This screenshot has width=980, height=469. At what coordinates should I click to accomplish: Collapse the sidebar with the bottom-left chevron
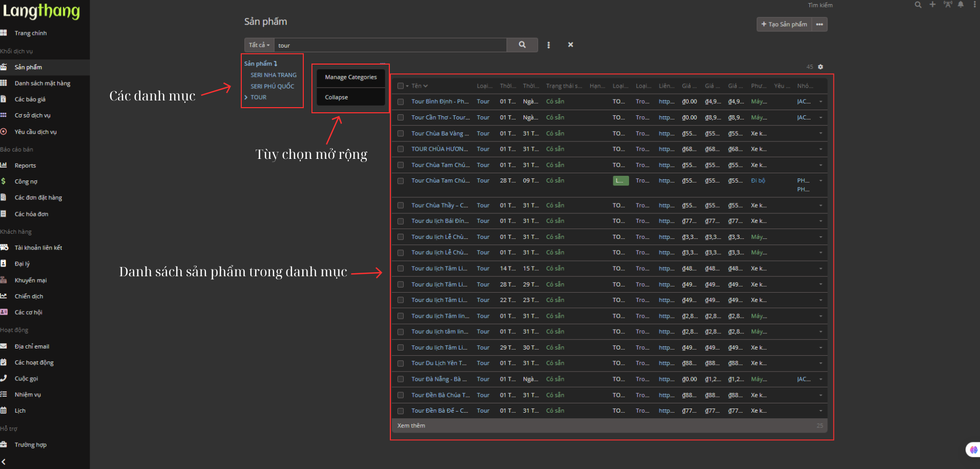[x=4, y=462]
